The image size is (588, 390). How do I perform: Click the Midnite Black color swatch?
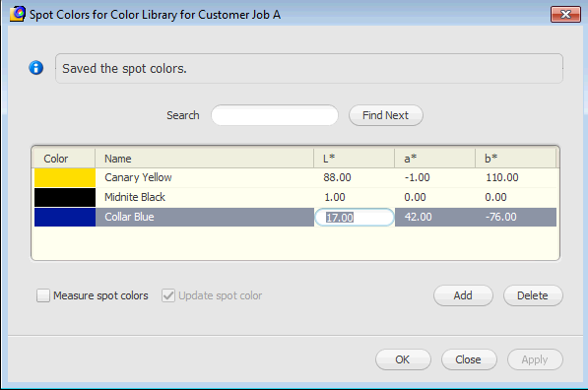click(65, 197)
